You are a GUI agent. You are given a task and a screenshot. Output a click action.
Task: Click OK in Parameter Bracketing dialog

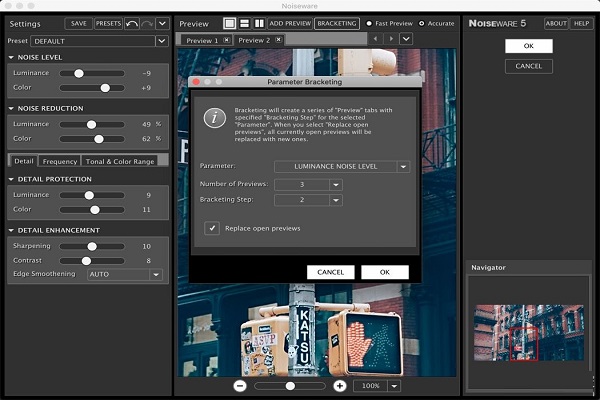click(385, 272)
